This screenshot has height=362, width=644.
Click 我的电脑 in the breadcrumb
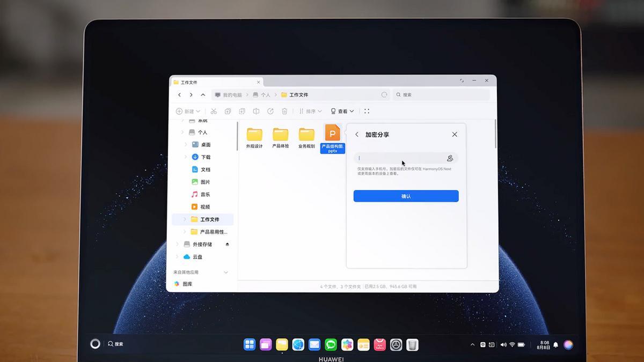(x=229, y=95)
